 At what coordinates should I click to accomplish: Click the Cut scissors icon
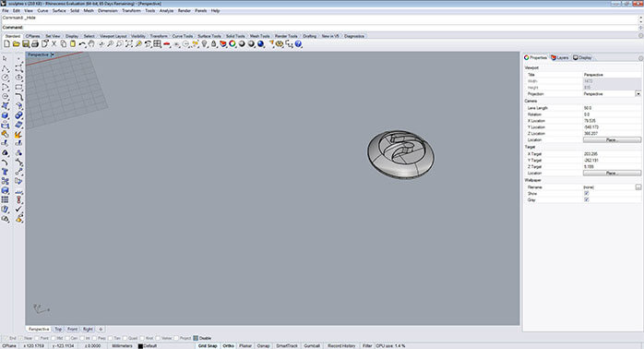click(54, 44)
